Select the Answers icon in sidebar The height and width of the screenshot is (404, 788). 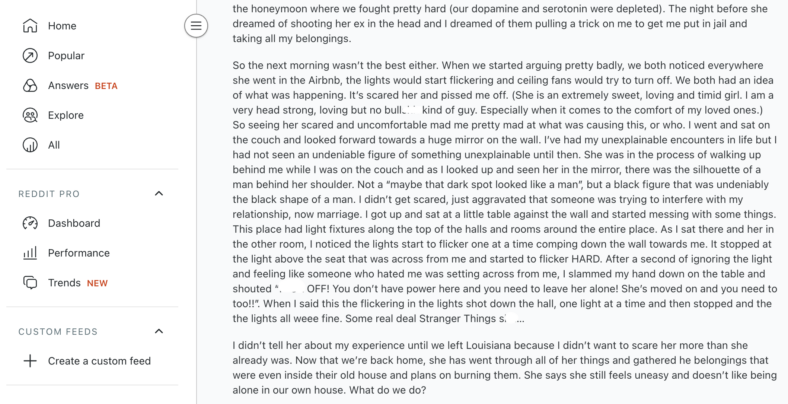tap(30, 85)
